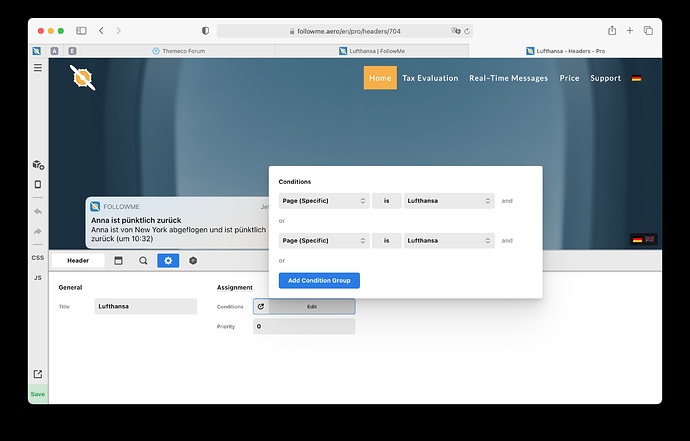Go forward in Safari history
Screen dimensions: 690x441
tap(118, 31)
